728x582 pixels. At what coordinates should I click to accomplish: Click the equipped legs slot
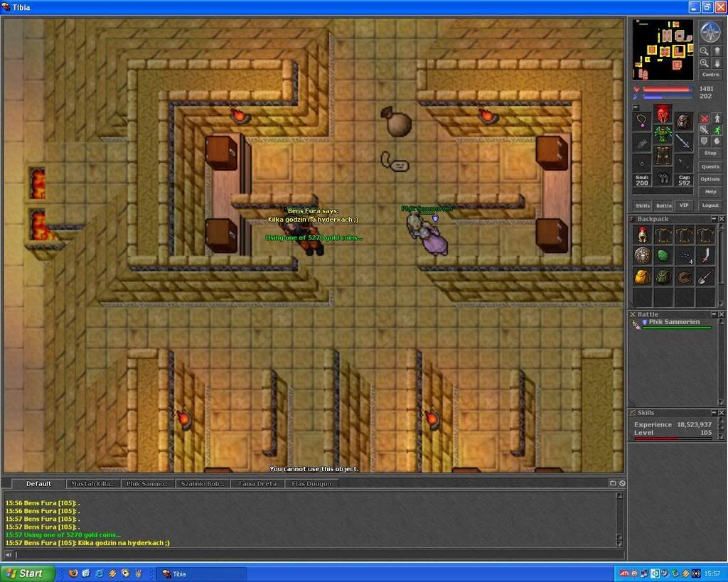pos(663,156)
